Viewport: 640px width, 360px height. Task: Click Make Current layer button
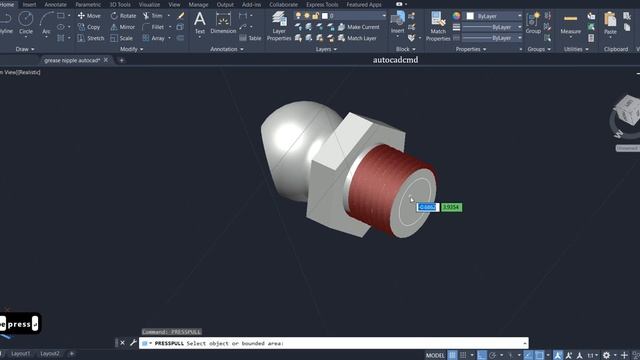point(359,27)
